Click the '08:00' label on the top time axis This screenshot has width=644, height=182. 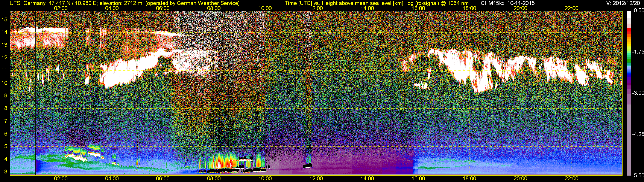[x=214, y=8]
